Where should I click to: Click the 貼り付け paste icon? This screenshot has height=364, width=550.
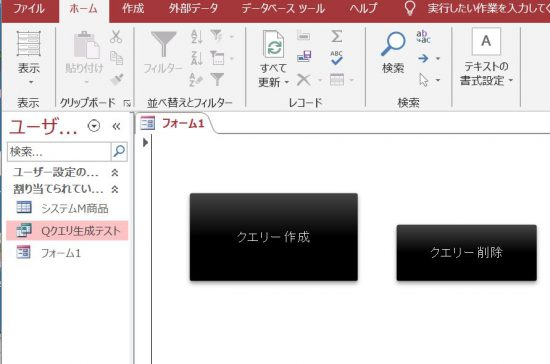point(86,45)
